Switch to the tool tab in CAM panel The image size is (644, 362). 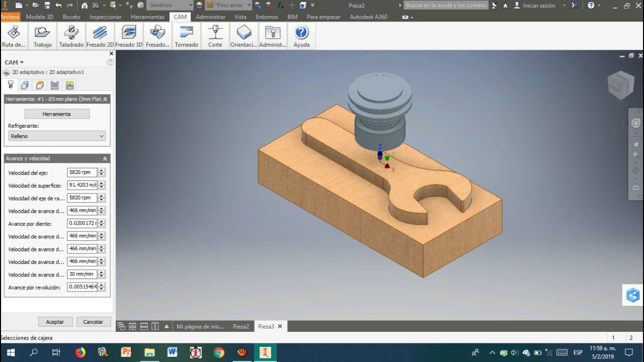tap(11, 85)
